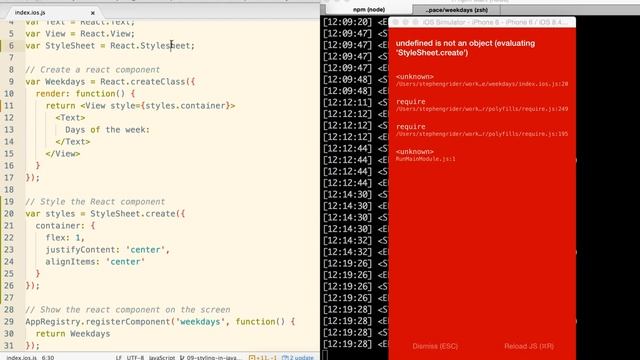Click 'render: function()' on line 10
Viewport: 640px width, 360px height.
pyautogui.click(x=80, y=93)
